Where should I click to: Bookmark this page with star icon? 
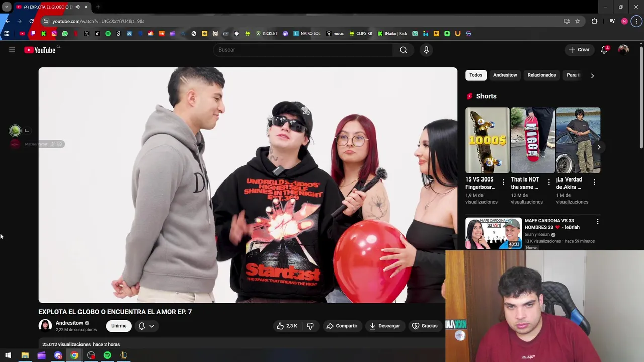[578, 21]
